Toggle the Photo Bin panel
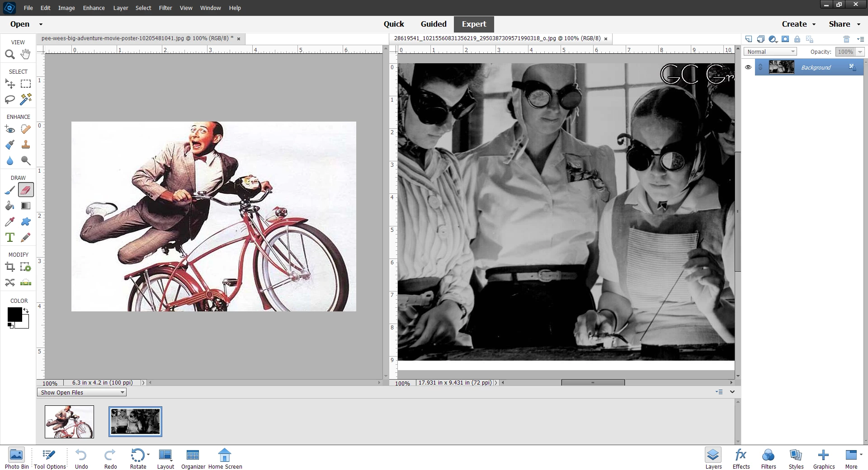This screenshot has height=470, width=868. tap(17, 459)
